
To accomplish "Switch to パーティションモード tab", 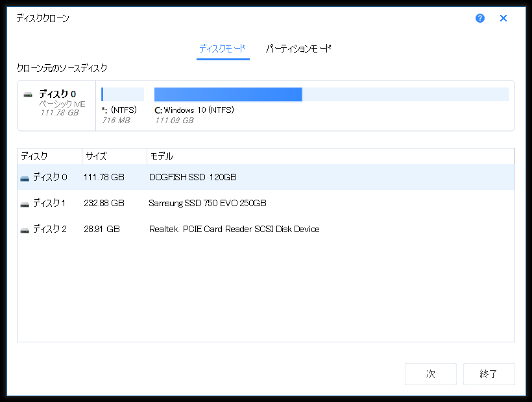I will [x=298, y=49].
